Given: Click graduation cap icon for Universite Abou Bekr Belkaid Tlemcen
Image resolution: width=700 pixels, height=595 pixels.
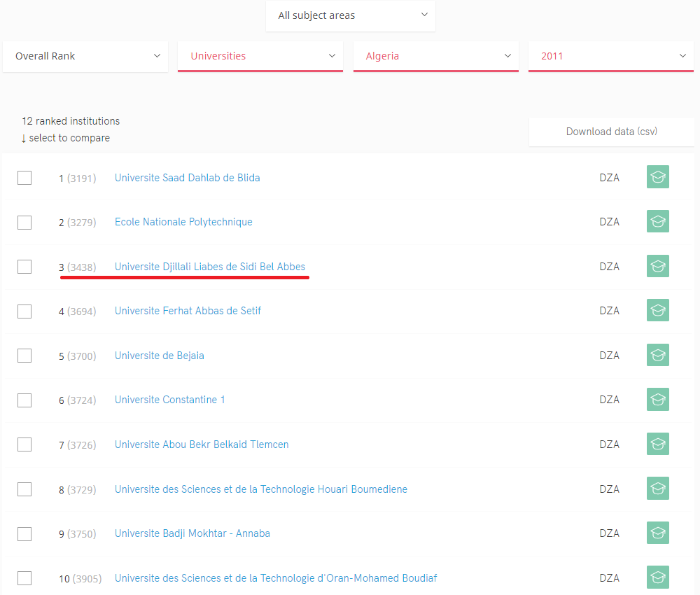Looking at the screenshot, I should pyautogui.click(x=657, y=444).
